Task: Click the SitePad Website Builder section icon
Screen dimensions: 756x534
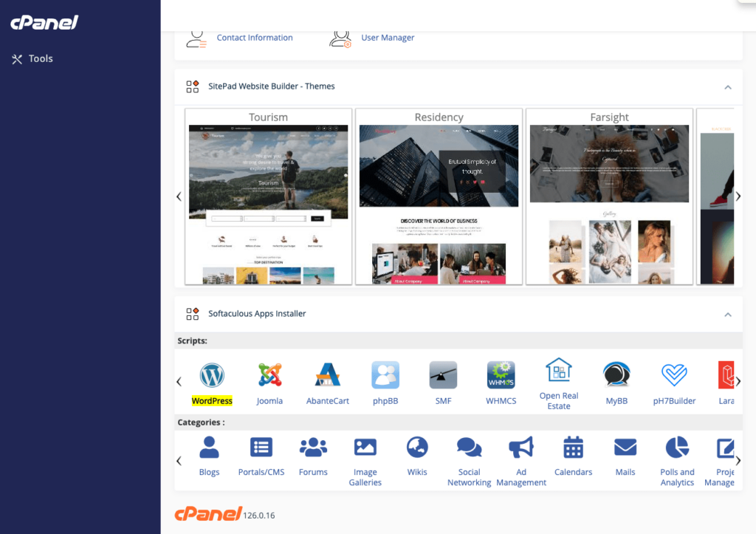Action: (193, 86)
